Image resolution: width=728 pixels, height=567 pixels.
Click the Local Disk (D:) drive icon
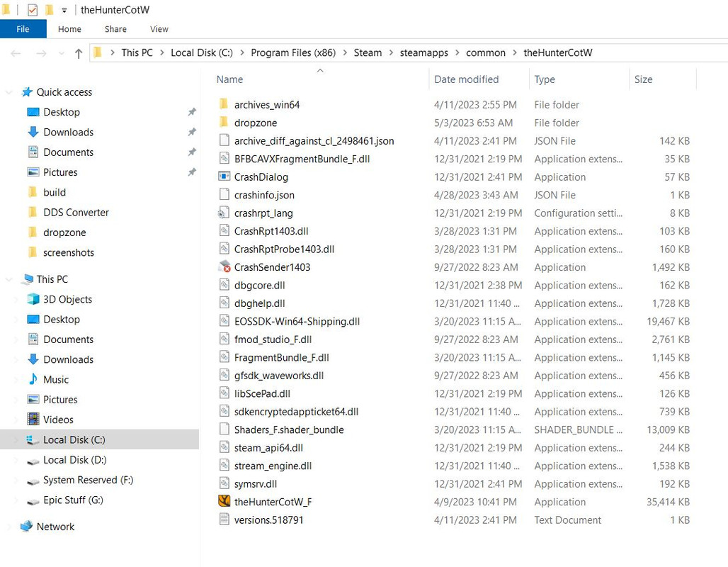[33, 461]
